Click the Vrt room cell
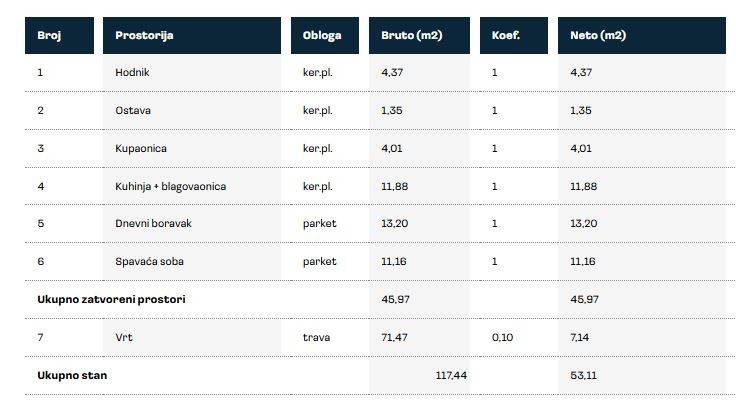Image resolution: width=736 pixels, height=403 pixels. tap(124, 337)
